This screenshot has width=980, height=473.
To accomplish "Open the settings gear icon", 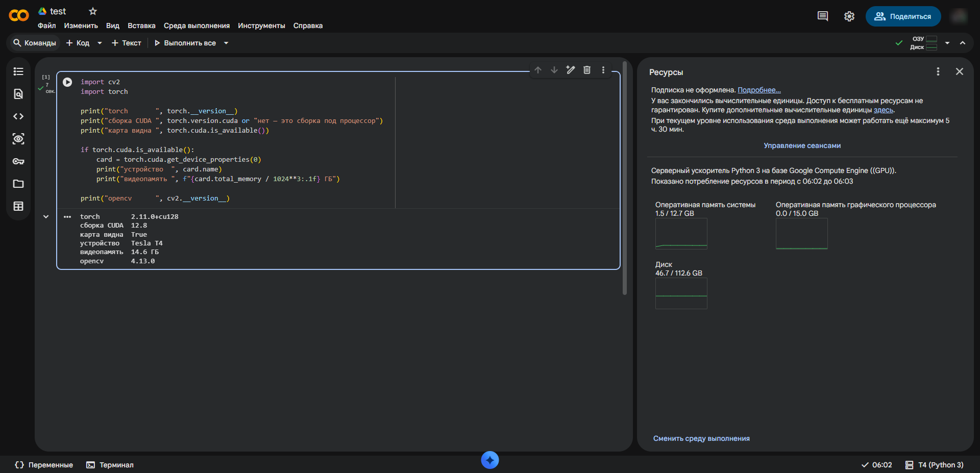I will click(849, 16).
